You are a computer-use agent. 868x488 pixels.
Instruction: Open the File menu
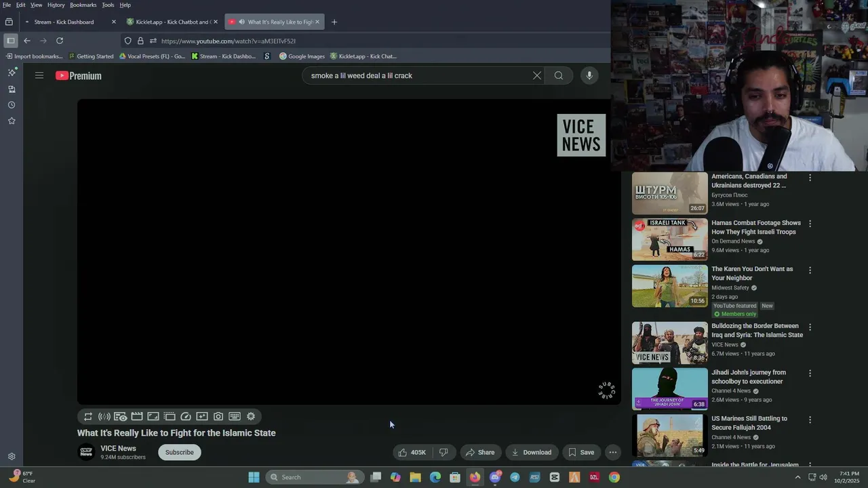[x=7, y=5]
